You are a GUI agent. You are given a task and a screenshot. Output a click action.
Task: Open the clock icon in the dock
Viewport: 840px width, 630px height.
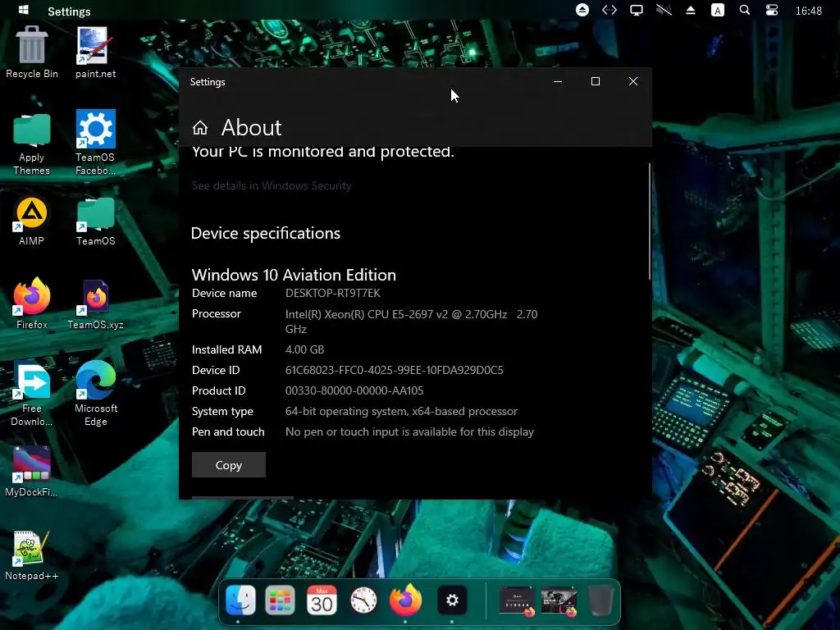point(363,600)
